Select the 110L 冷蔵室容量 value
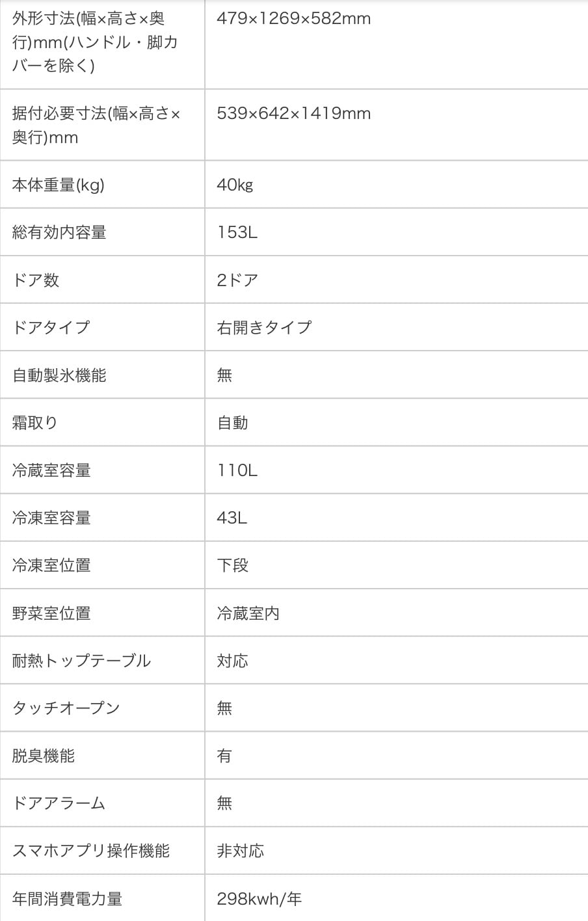This screenshot has height=921, width=588. [x=237, y=470]
